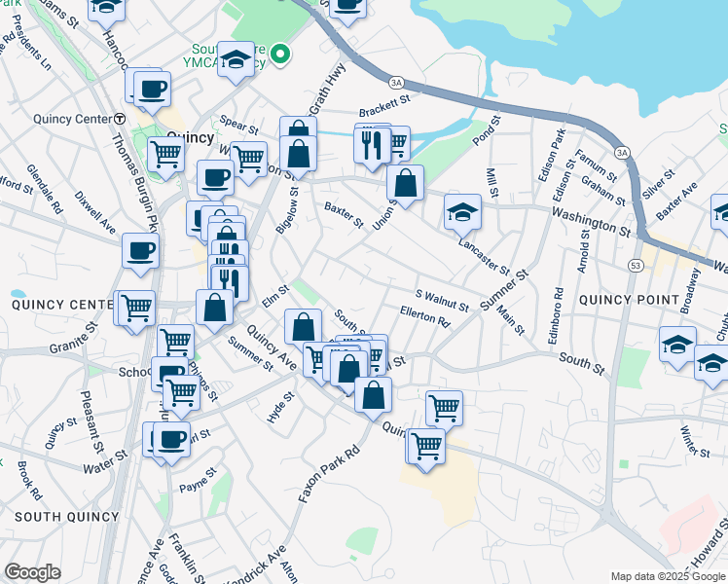
Task: Open the coffee cup marker near Dixwell Ave
Action: pos(140,252)
